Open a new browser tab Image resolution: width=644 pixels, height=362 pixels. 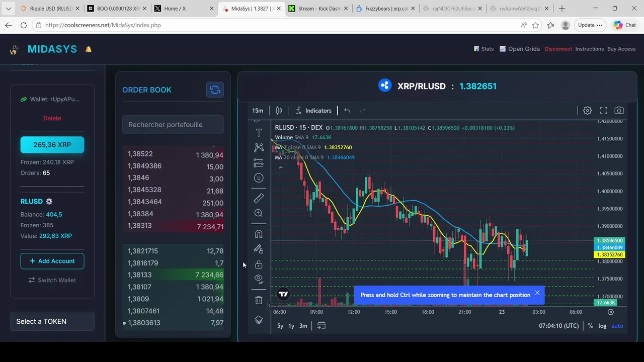(x=562, y=9)
